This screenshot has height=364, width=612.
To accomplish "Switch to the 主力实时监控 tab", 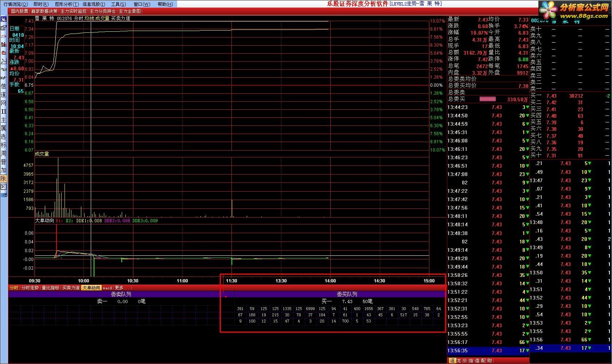I will [x=73, y=11].
